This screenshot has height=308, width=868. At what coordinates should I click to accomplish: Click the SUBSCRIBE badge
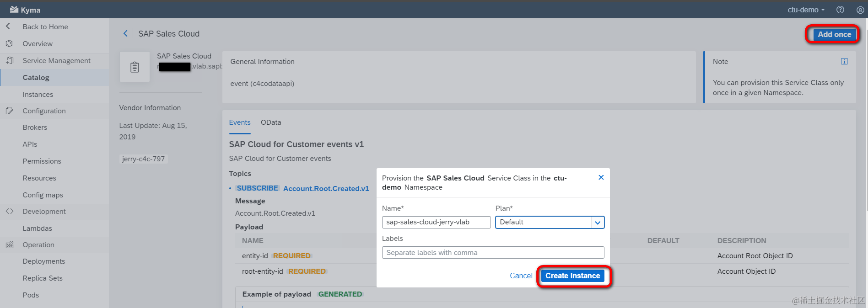click(257, 188)
